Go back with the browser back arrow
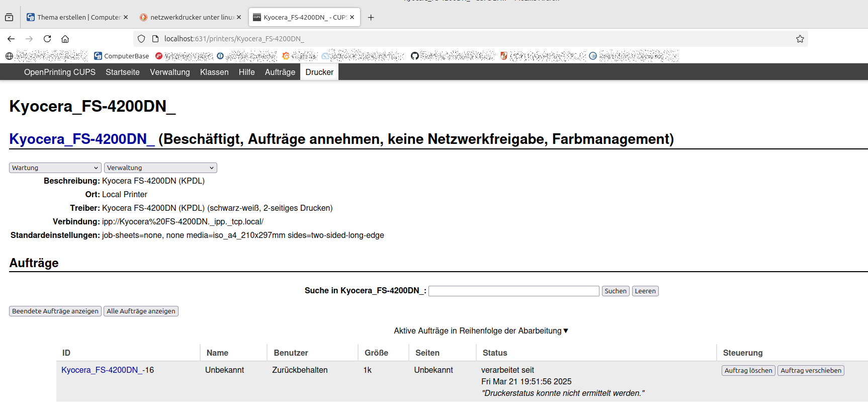Image resolution: width=868 pixels, height=409 pixels. [11, 39]
